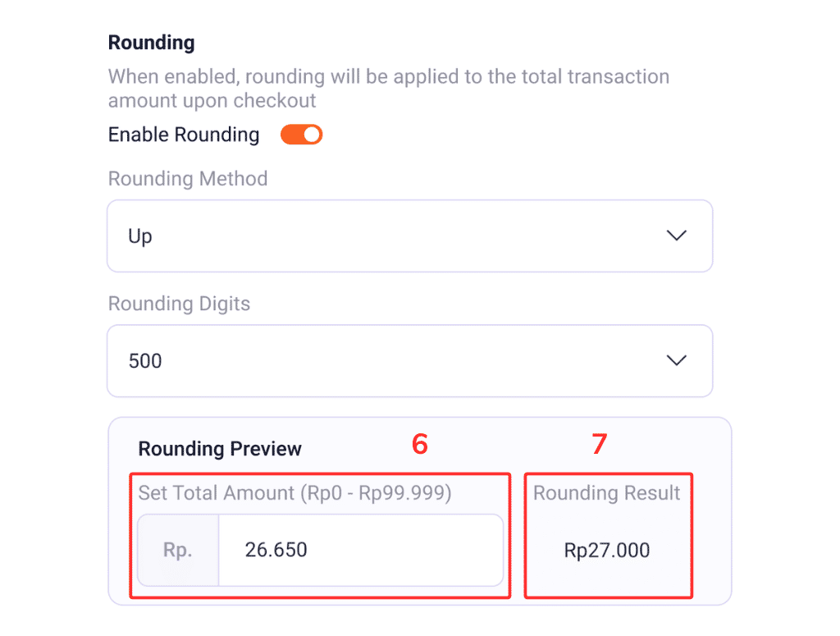The height and width of the screenshot is (636, 840).
Task: Click the chevron arrow in Rounding Digits
Action: pos(676,361)
